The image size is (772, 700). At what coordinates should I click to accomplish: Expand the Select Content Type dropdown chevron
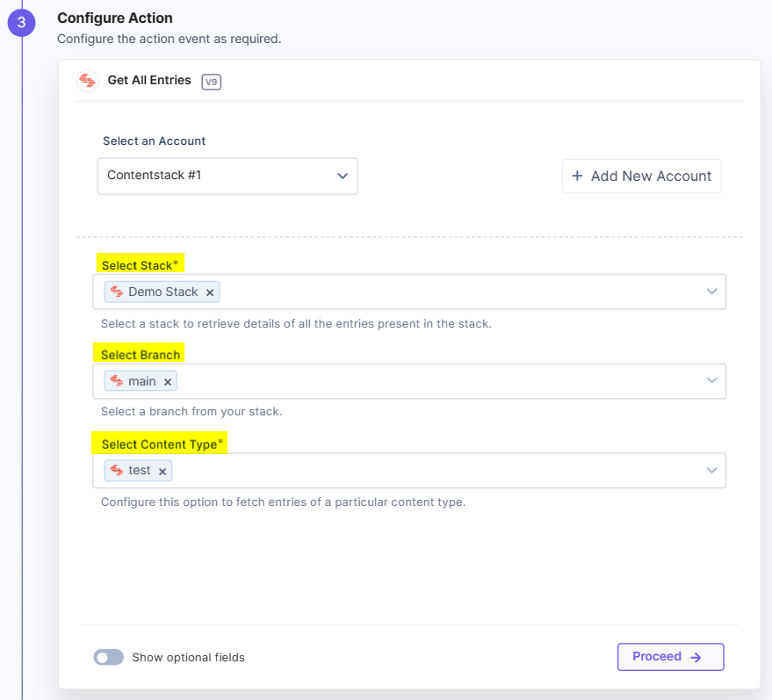coord(711,470)
